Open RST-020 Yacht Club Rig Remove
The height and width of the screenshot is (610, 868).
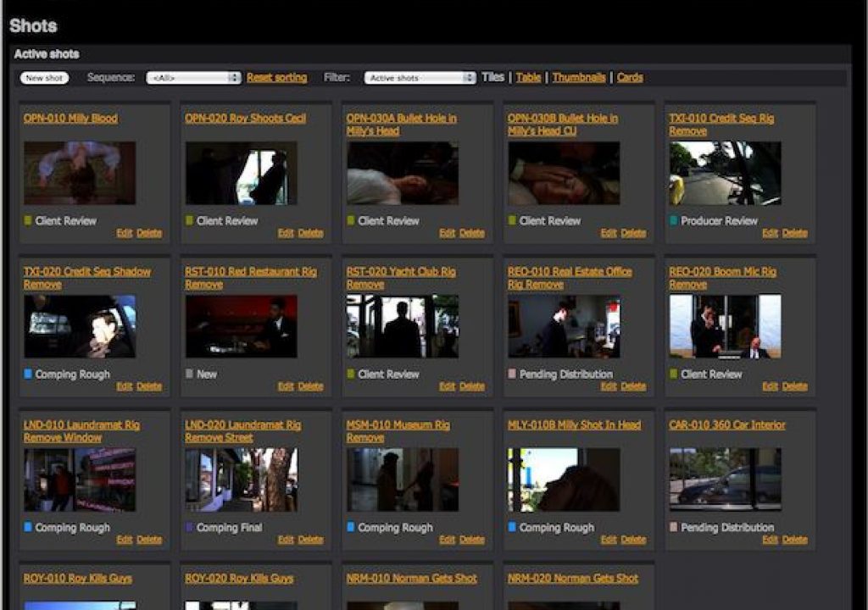point(401,278)
